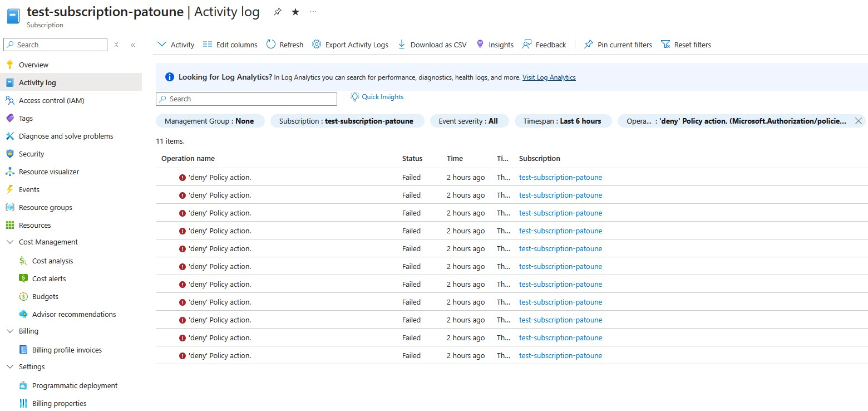Refresh the activity log

click(x=285, y=45)
